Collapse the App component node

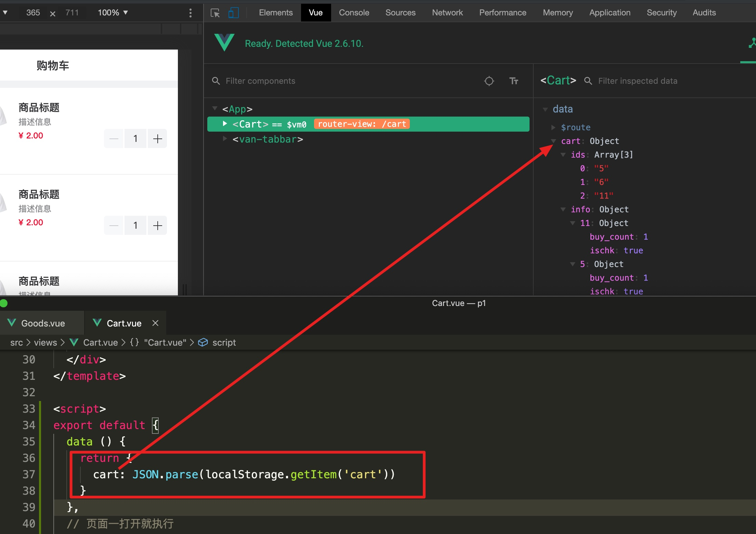[x=215, y=108]
